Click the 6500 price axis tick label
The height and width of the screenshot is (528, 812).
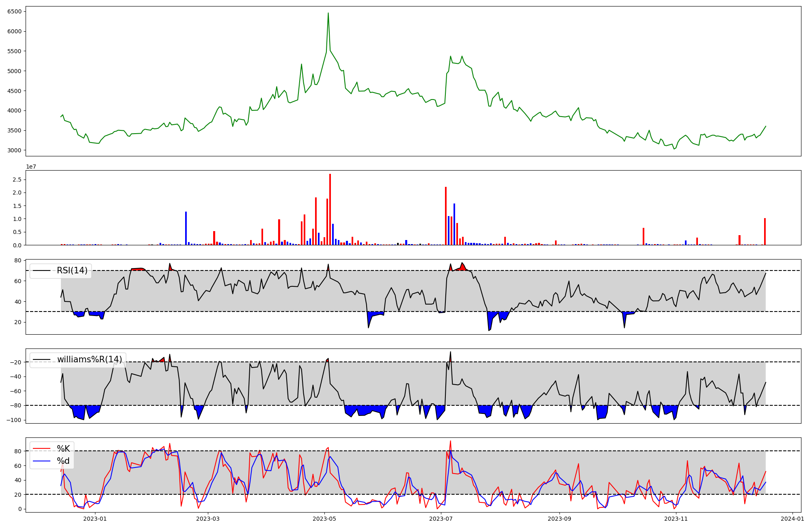tap(14, 11)
